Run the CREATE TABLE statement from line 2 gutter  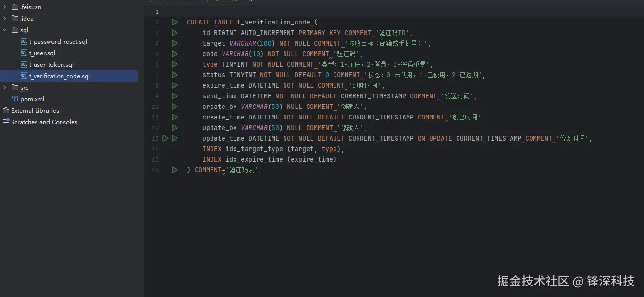coord(174,22)
